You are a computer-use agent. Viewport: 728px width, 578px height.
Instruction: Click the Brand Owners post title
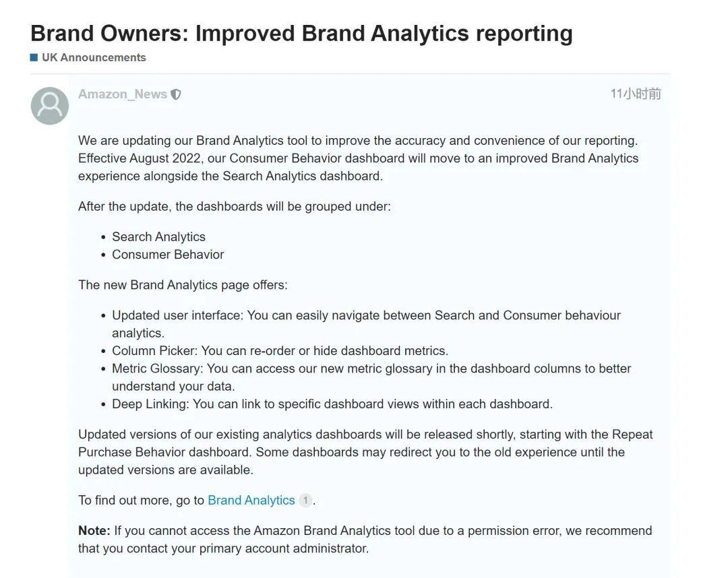[x=301, y=33]
